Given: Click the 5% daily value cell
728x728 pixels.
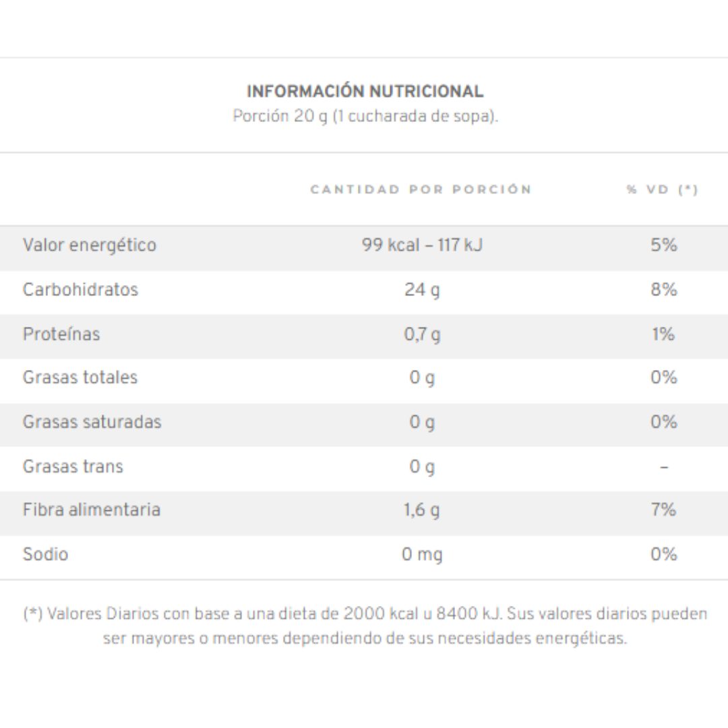Looking at the screenshot, I should pyautogui.click(x=664, y=245).
